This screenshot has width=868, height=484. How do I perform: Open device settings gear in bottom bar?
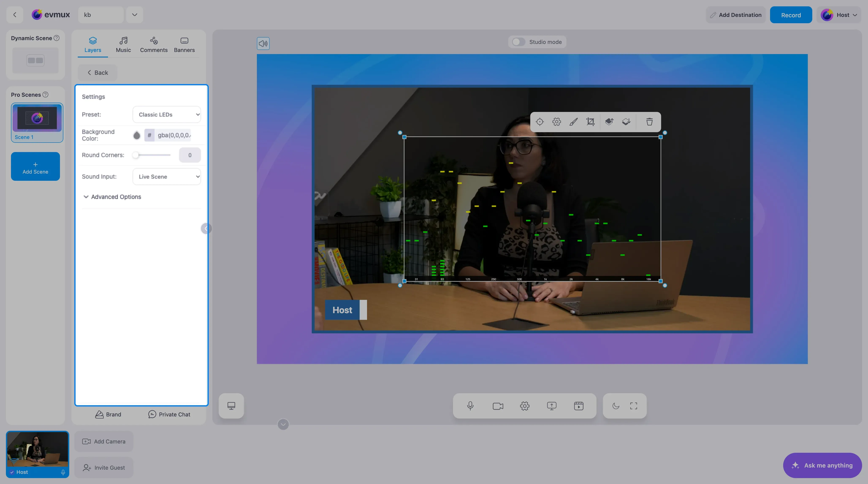[525, 406]
